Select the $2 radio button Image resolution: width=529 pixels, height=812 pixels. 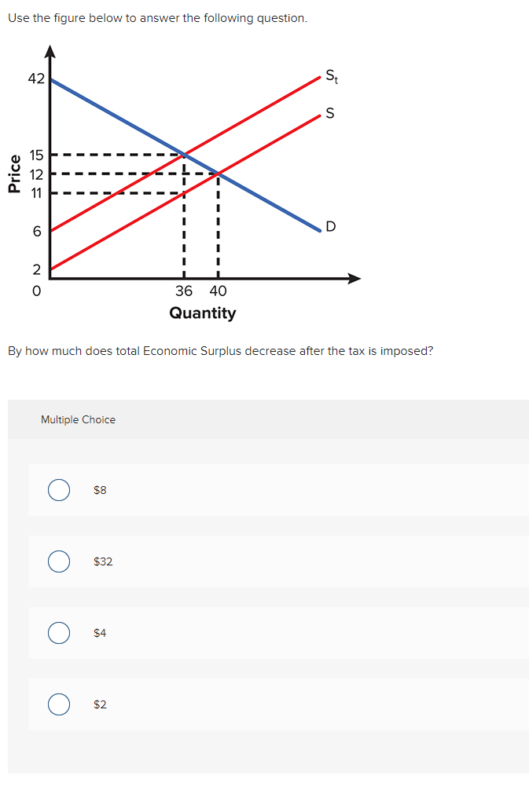(58, 704)
